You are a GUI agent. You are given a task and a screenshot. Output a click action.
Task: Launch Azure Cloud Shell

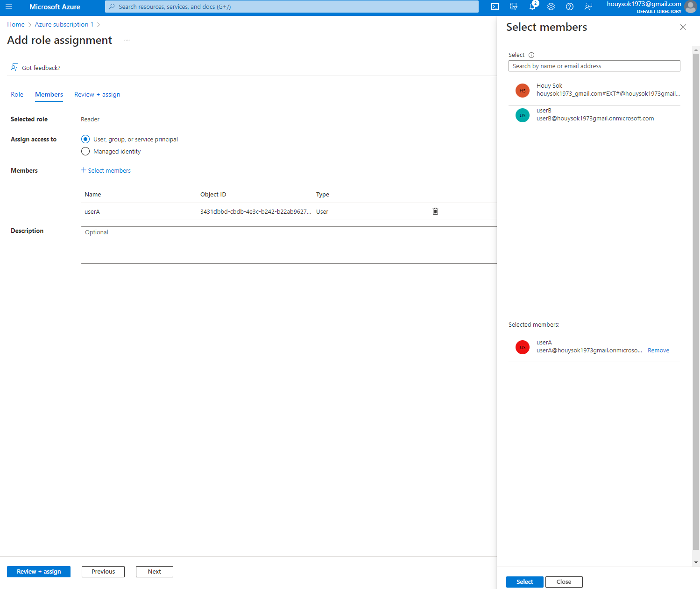click(x=495, y=7)
